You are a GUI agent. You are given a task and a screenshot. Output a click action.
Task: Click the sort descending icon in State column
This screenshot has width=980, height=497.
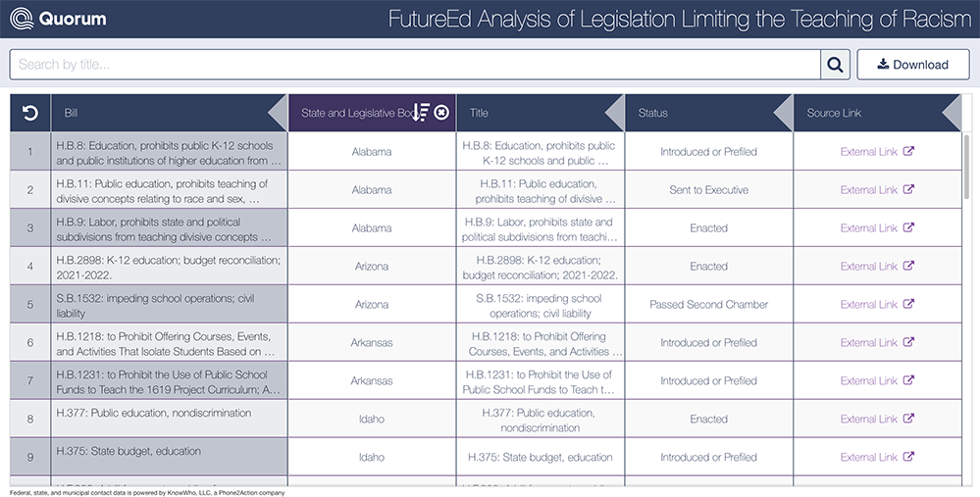coord(421,113)
